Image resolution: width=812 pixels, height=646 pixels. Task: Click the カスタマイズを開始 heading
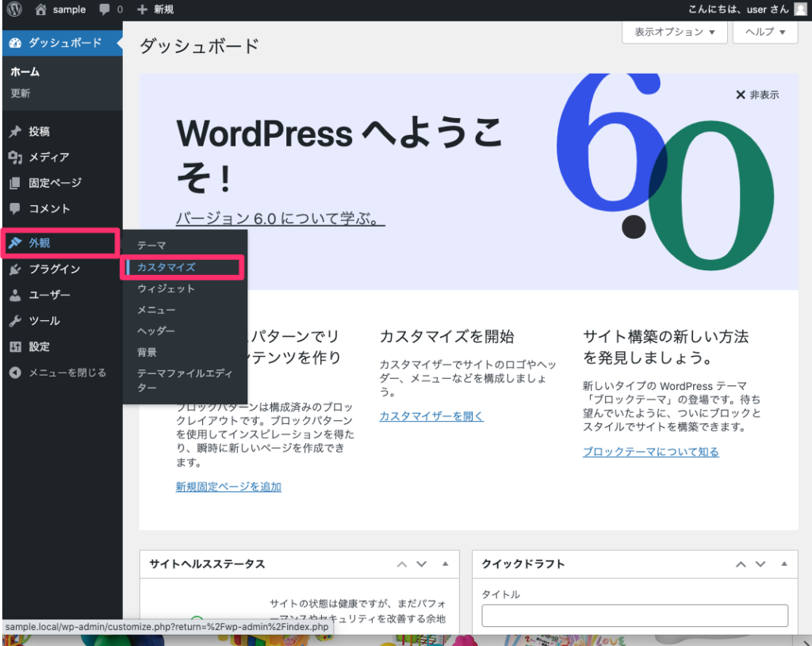[x=447, y=336]
